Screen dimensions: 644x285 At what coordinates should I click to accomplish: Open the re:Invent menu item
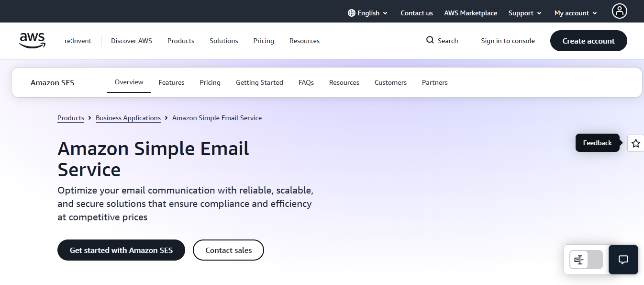click(78, 41)
